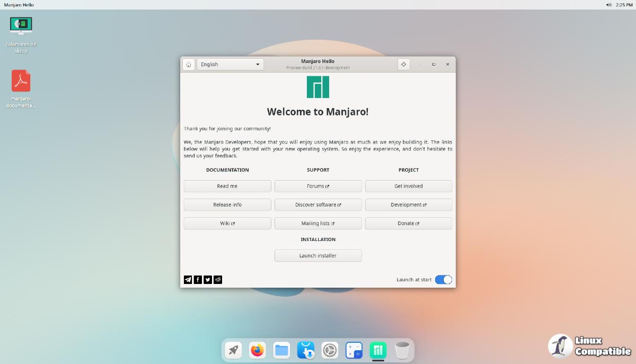This screenshot has width=636, height=364.
Task: Open the Telegram social link icon
Action: coord(188,280)
